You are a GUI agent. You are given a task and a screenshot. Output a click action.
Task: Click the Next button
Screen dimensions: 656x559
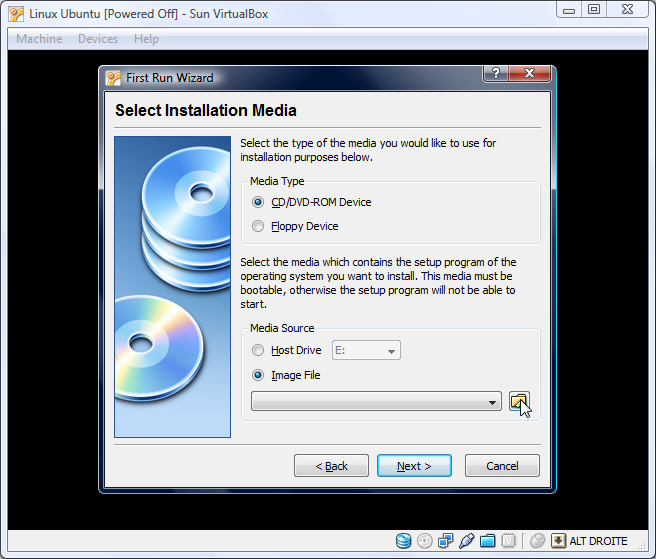(414, 466)
